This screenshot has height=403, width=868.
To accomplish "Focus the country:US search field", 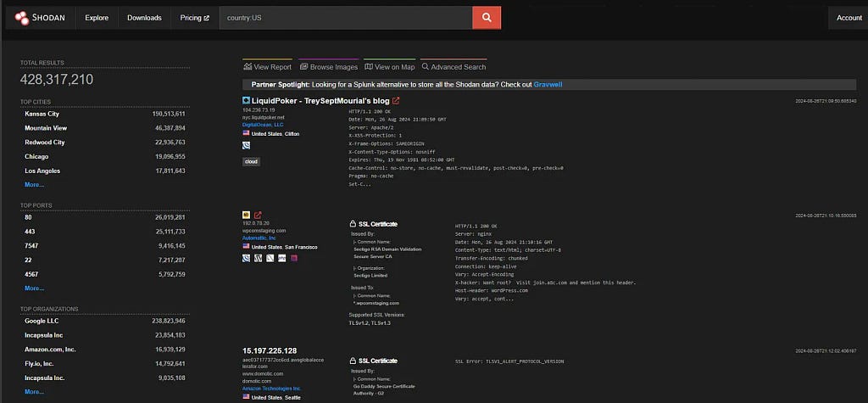I will coord(346,18).
